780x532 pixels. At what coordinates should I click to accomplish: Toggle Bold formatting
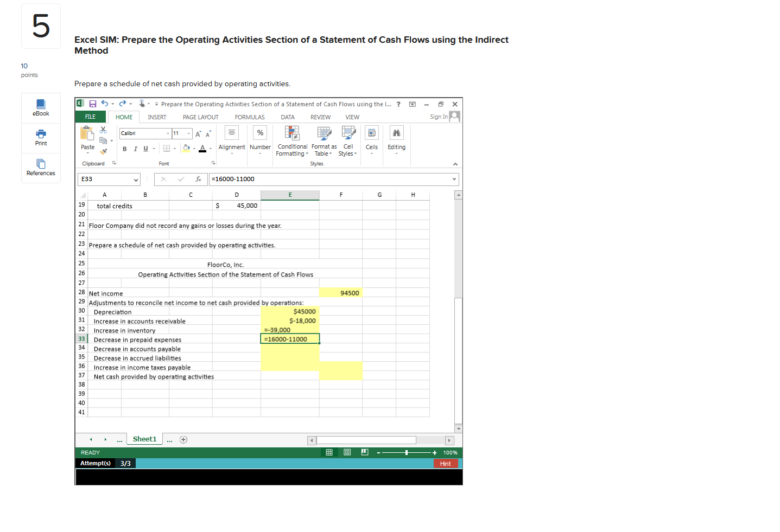[124, 148]
